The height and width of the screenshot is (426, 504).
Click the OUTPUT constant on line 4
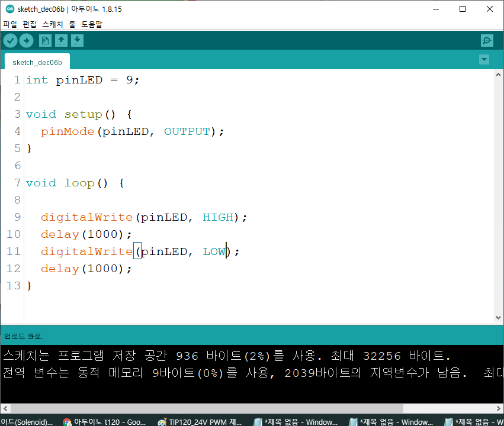point(187,131)
